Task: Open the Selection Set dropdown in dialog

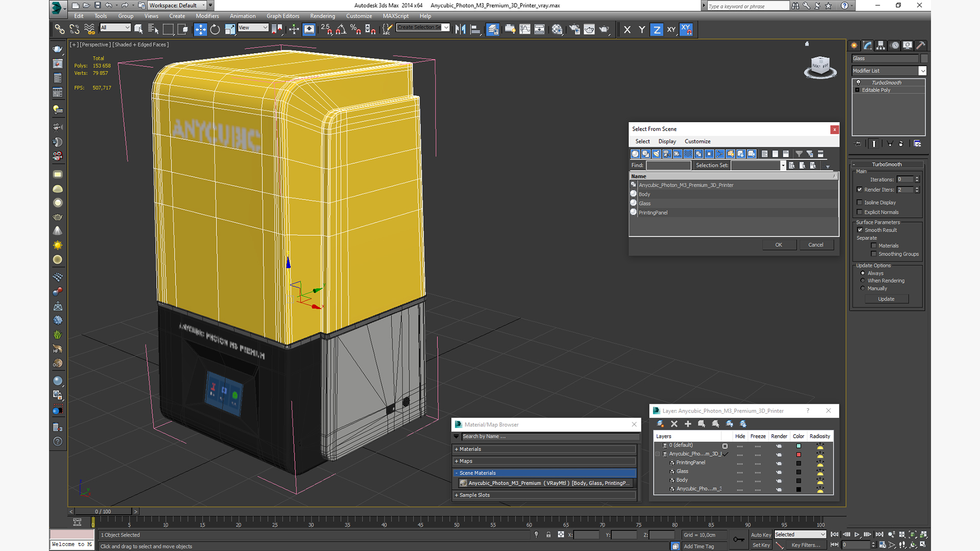Action: tap(782, 165)
